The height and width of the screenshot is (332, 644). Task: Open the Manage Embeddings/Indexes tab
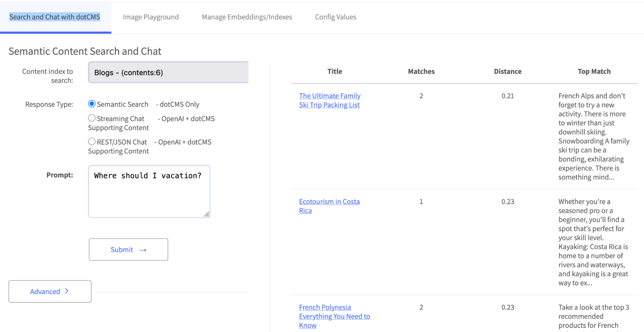[x=247, y=17]
